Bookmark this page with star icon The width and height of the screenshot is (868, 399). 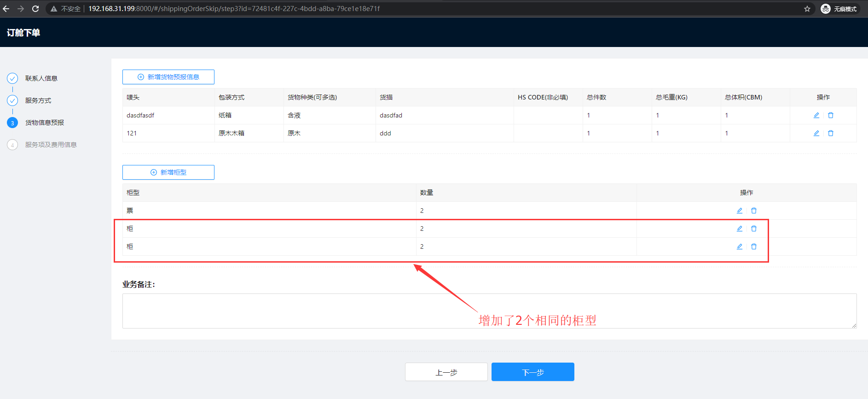tap(807, 9)
